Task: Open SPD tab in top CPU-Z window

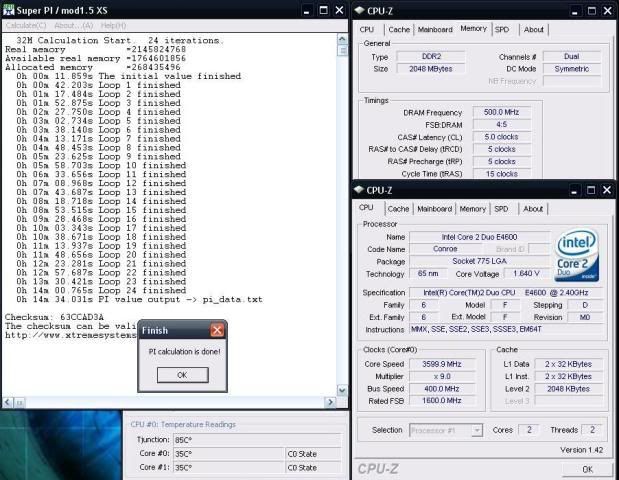Action: coord(502,30)
